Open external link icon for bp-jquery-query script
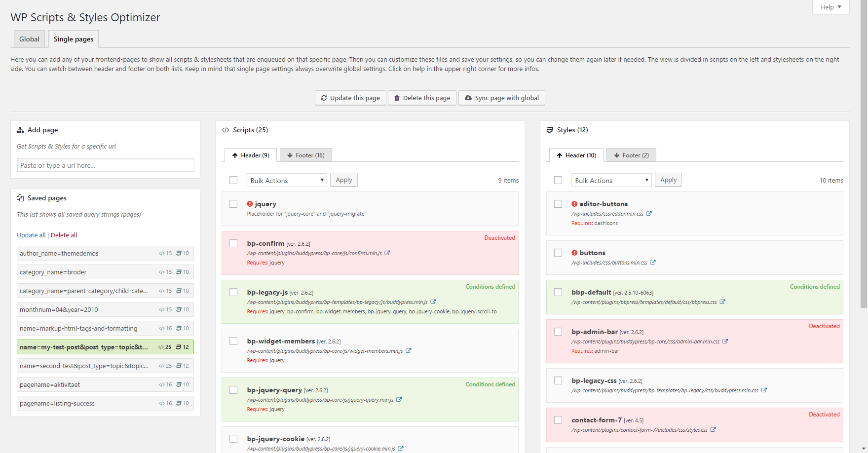The width and height of the screenshot is (868, 453). 399,400
